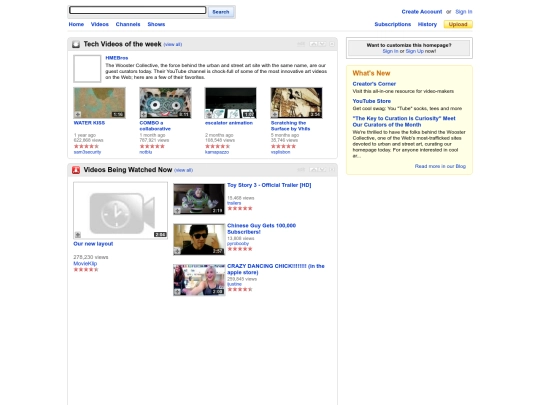
Task: Close the Tech Videos of the week module
Action: (x=332, y=44)
